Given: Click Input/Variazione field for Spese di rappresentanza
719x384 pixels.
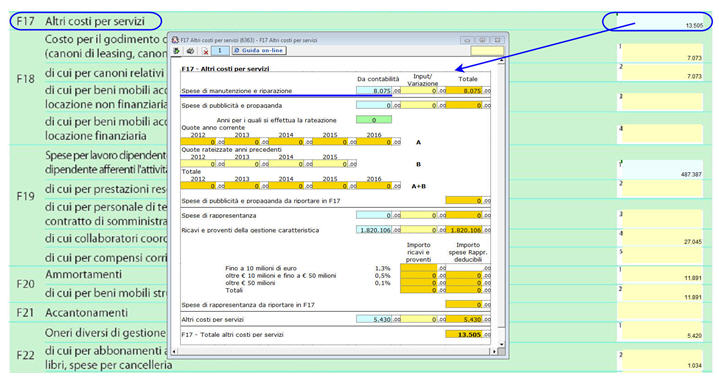Looking at the screenshot, I should click(418, 216).
